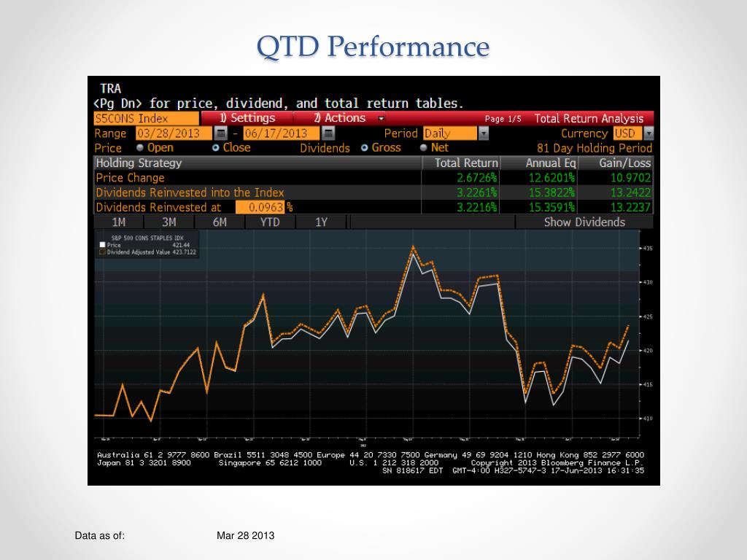Click the 13.2422 gain/loss value
Screen dimensions: 747x560
tap(630, 192)
